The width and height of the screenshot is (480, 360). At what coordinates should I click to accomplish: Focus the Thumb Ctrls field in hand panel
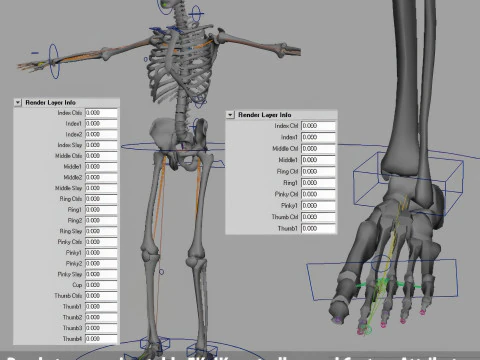pos(101,296)
